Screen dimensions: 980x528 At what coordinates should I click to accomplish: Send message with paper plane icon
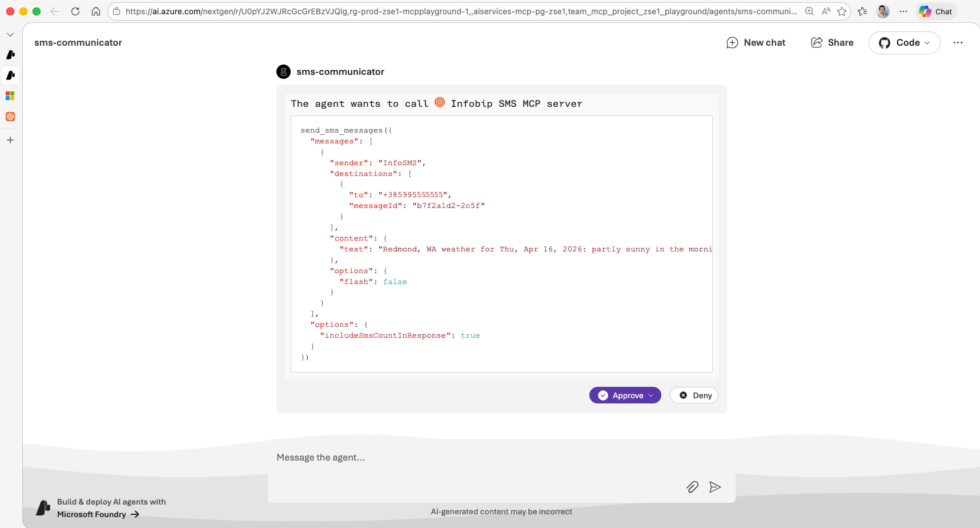(x=715, y=487)
